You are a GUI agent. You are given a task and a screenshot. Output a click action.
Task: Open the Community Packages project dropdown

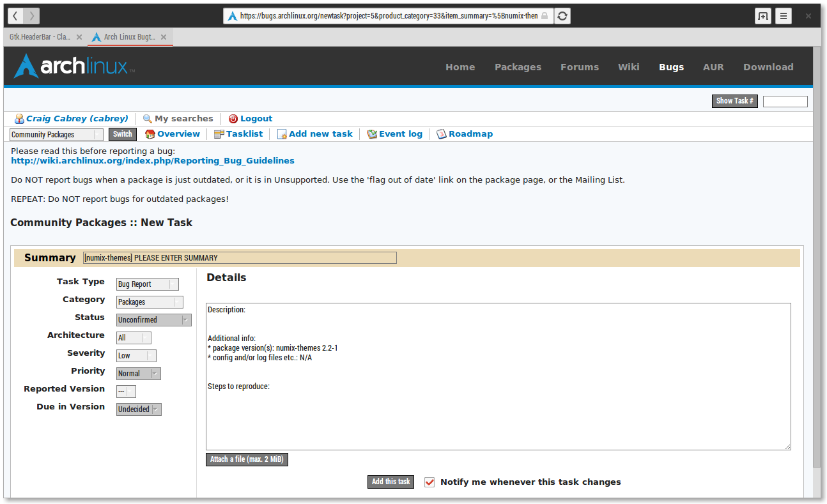pyautogui.click(x=56, y=135)
